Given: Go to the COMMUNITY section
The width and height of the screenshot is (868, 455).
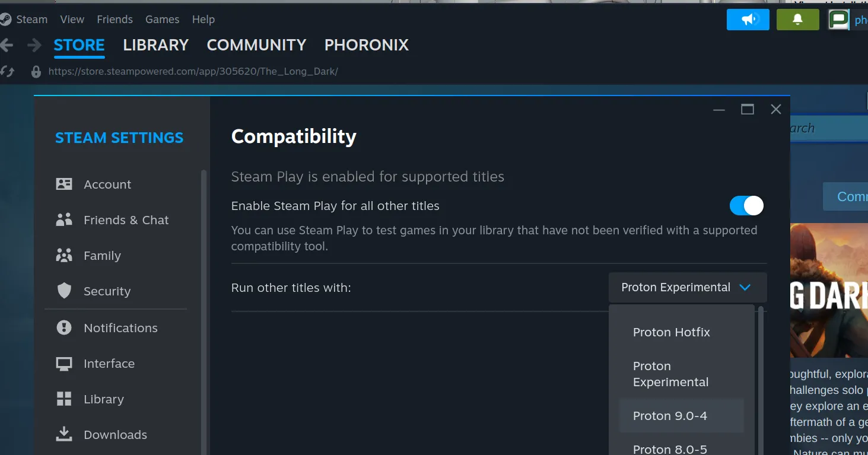Looking at the screenshot, I should pyautogui.click(x=256, y=45).
